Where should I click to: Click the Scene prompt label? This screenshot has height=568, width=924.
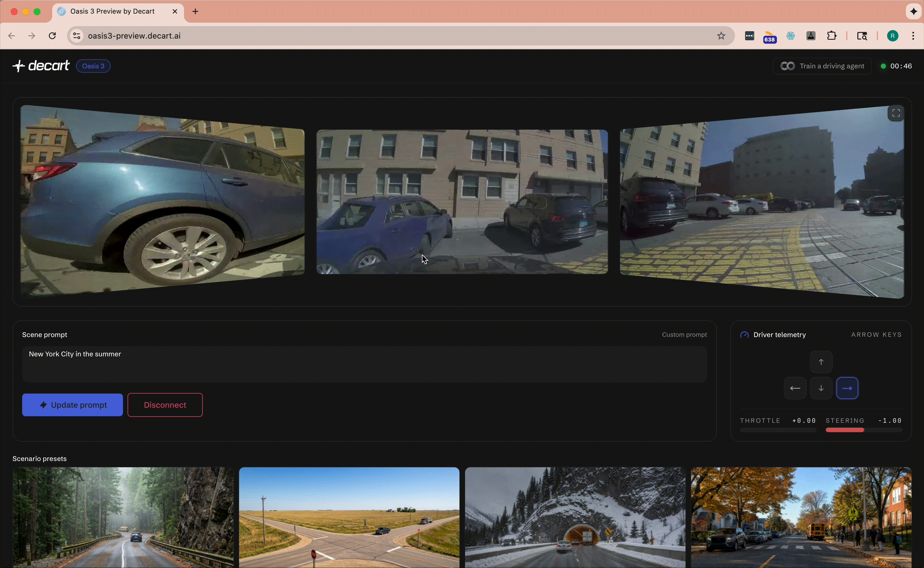click(x=45, y=335)
